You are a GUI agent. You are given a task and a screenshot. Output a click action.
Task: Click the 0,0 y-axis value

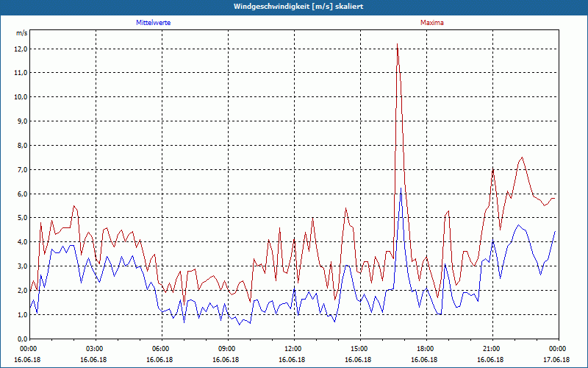point(23,339)
